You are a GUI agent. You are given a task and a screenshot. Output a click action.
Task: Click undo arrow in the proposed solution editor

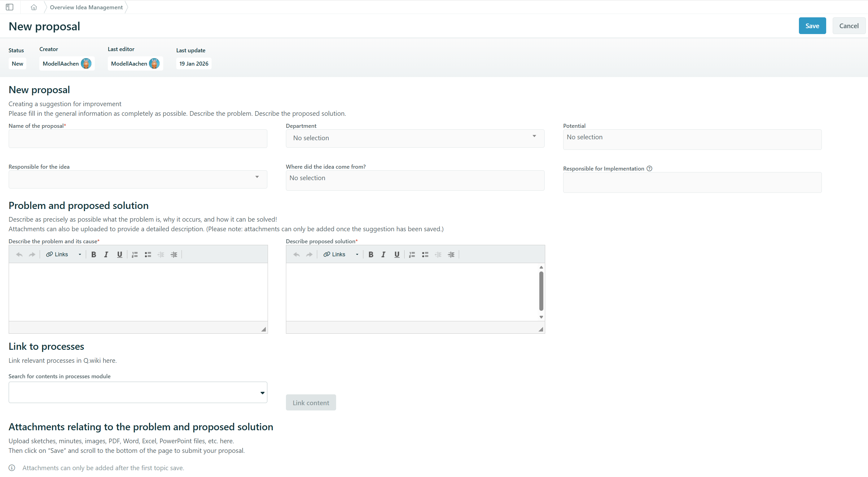[x=296, y=254]
